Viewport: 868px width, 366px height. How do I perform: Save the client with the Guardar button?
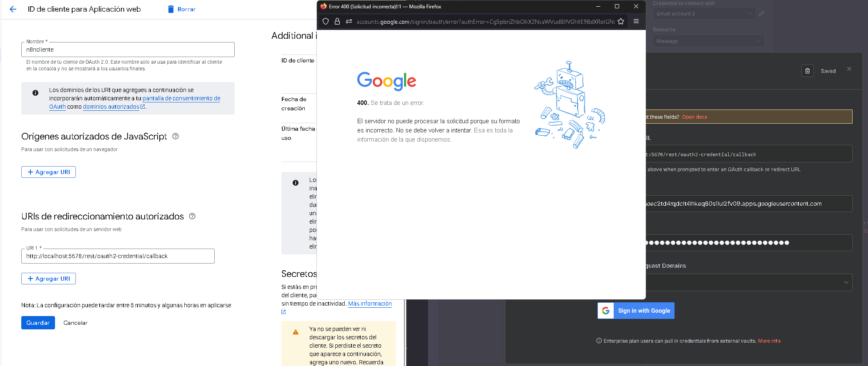[x=38, y=323]
